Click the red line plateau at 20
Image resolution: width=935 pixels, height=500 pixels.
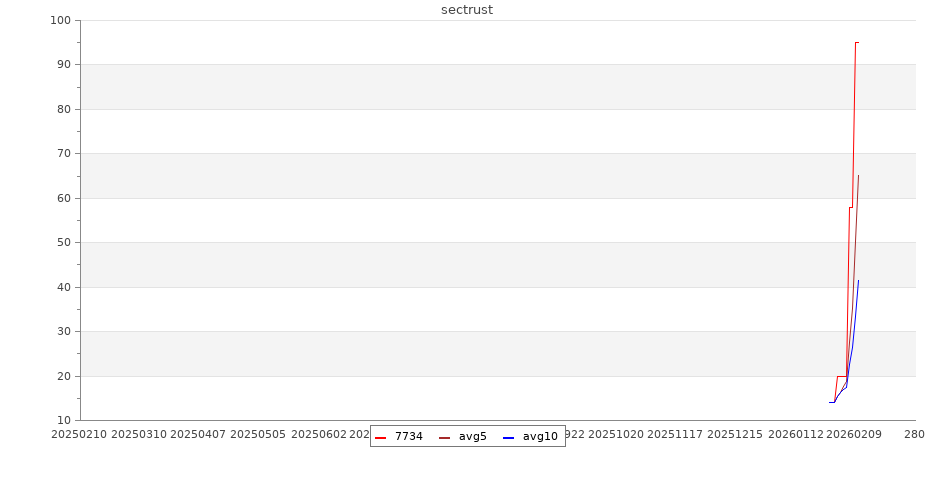[x=841, y=376]
